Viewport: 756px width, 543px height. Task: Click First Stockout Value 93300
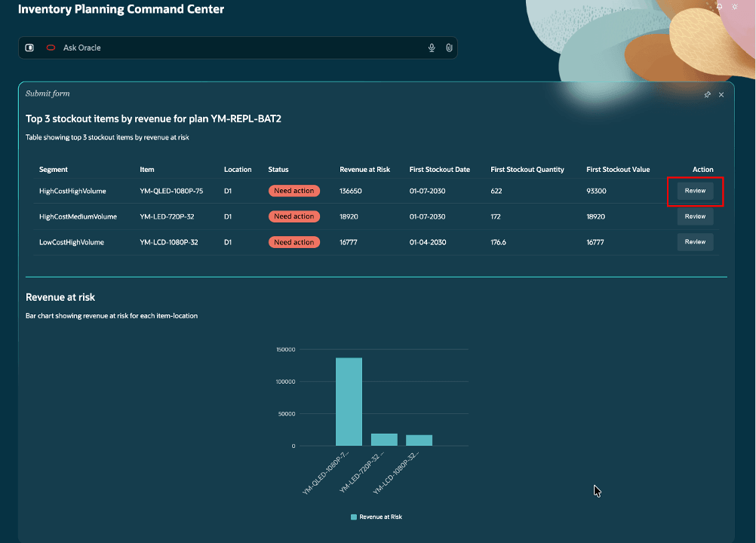(x=596, y=192)
